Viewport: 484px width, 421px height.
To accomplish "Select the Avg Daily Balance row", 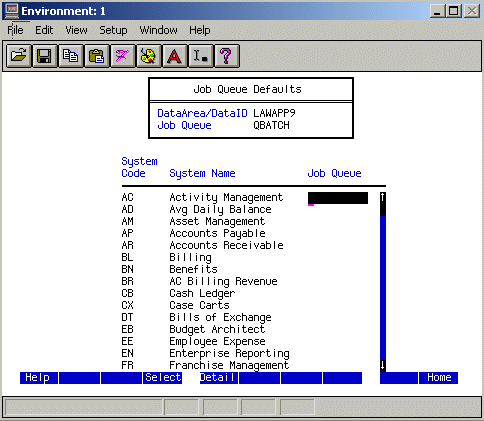I will click(x=220, y=209).
